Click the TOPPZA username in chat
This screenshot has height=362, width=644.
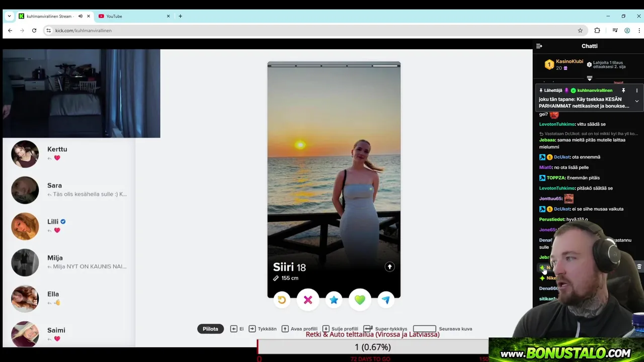tap(556, 177)
